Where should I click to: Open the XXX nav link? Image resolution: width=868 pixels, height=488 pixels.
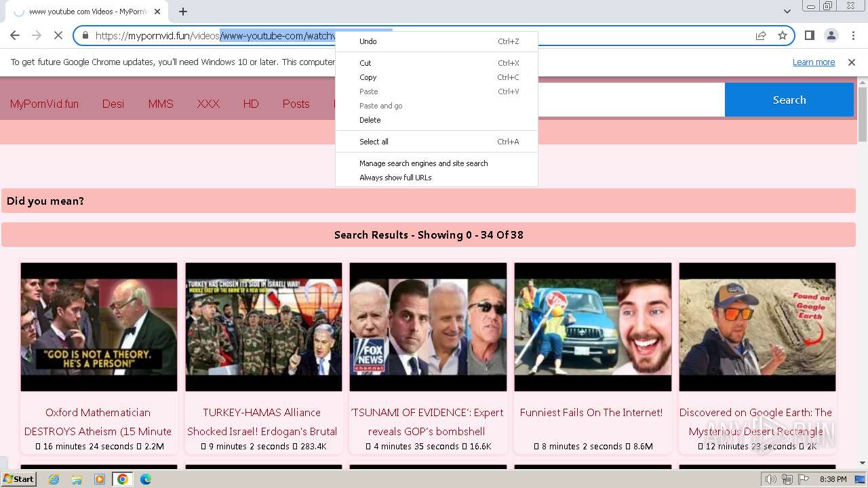click(208, 104)
